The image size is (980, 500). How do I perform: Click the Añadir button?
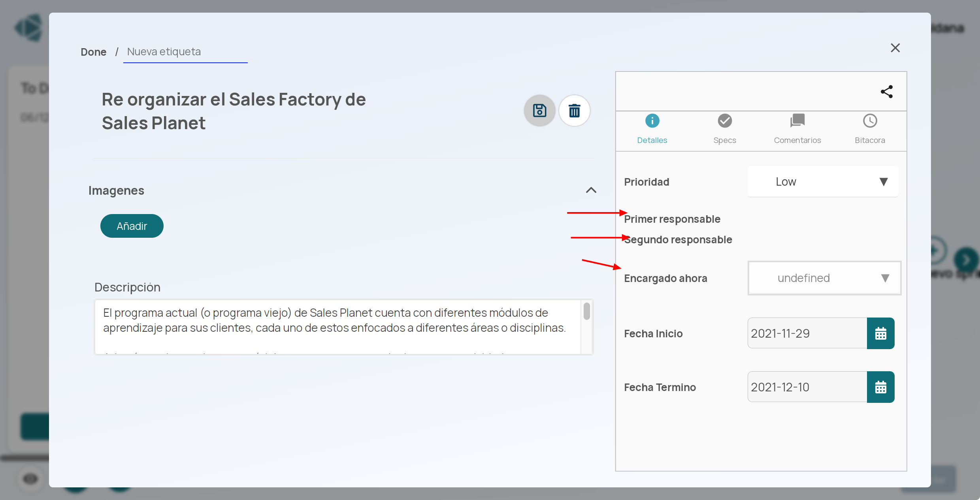click(x=132, y=226)
